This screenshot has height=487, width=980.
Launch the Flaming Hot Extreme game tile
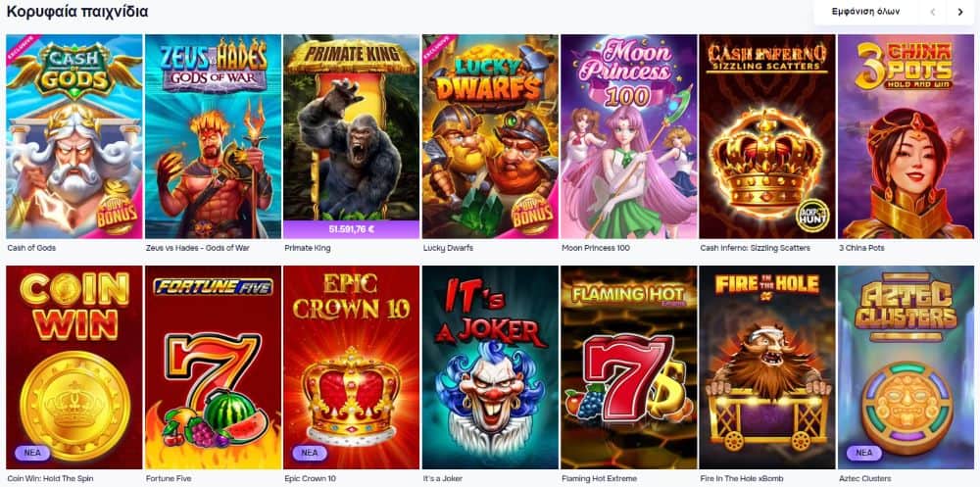point(629,367)
